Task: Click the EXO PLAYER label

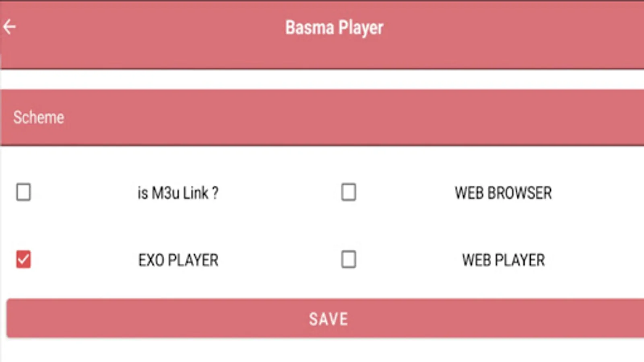Action: point(178,260)
